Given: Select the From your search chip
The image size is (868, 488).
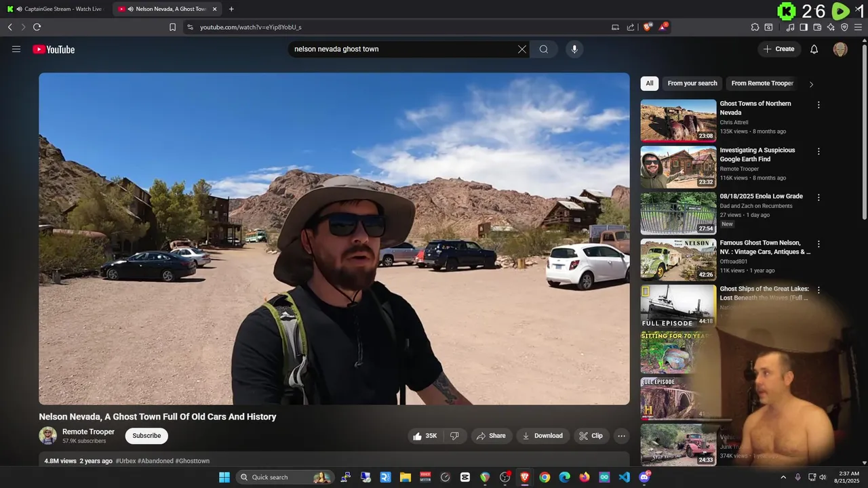Looking at the screenshot, I should [692, 83].
